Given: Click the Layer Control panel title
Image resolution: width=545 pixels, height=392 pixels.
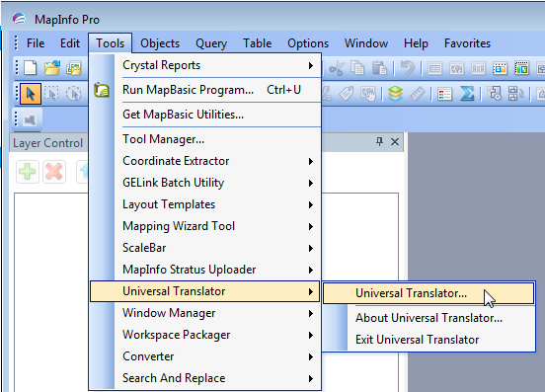Looking at the screenshot, I should [x=47, y=143].
